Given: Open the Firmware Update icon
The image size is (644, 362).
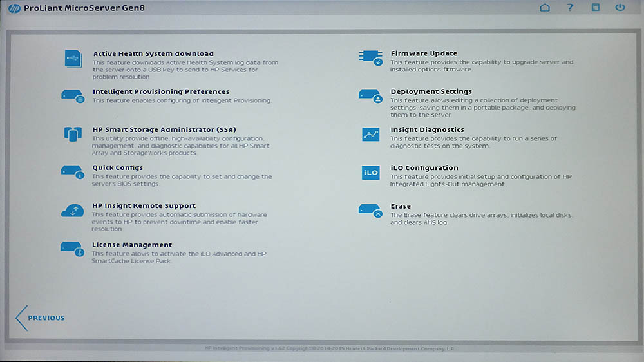Looking at the screenshot, I should (x=370, y=58).
